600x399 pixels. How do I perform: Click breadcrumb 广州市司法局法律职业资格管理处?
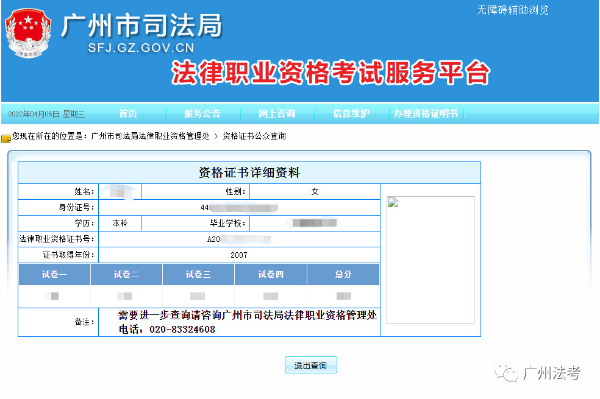[x=150, y=136]
